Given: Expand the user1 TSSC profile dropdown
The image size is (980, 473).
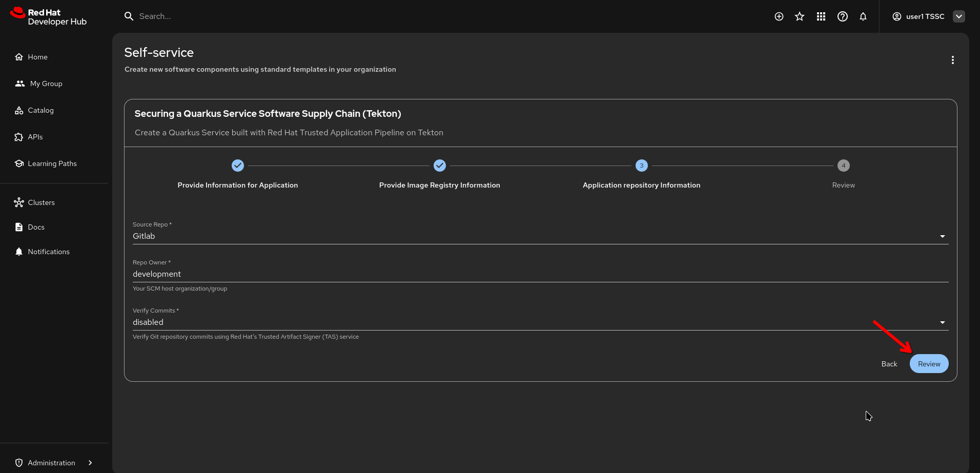Looking at the screenshot, I should click(x=958, y=16).
